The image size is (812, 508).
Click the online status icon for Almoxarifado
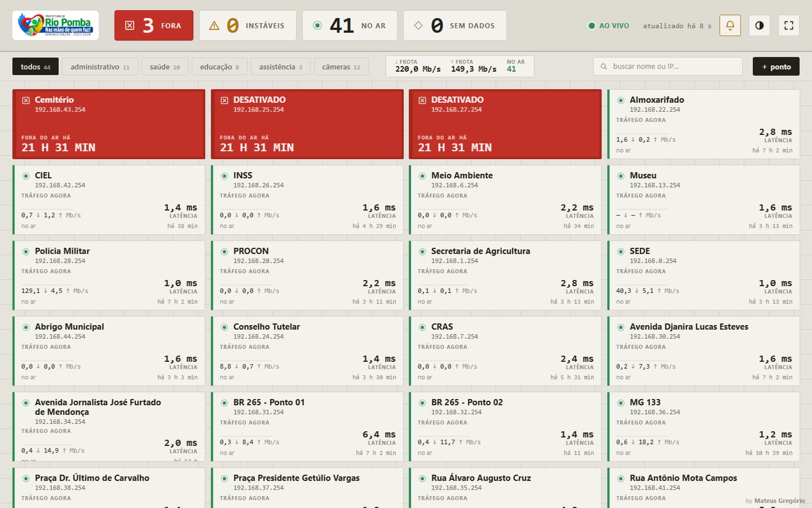click(621, 100)
